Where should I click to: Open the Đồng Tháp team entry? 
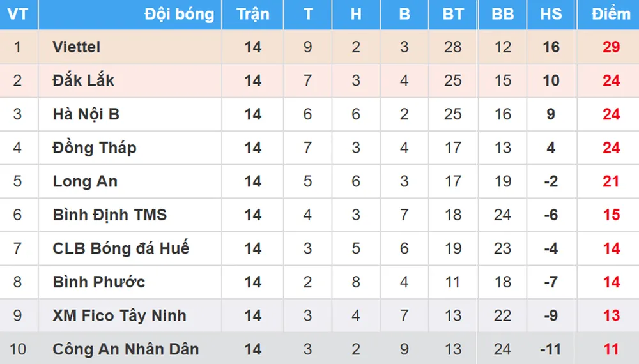pyautogui.click(x=95, y=148)
